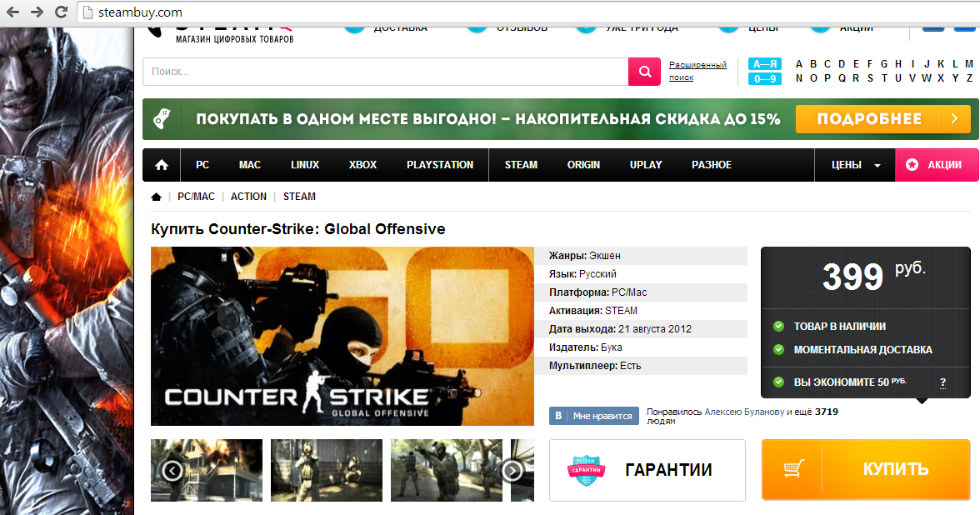Click the home icon in the navigation bar
980x515 pixels.
162,165
